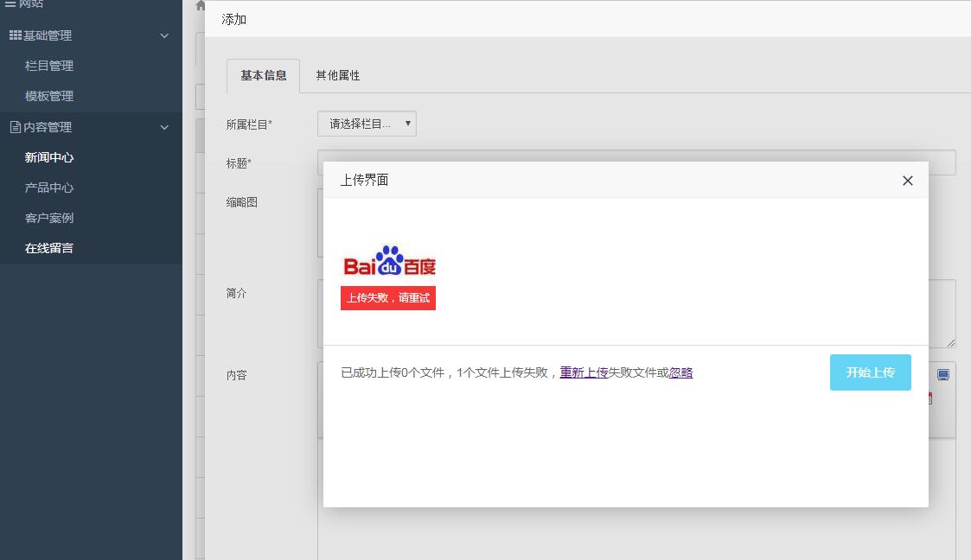971x560 pixels.
Task: Switch to the 其他属性 tab
Action: click(x=337, y=75)
